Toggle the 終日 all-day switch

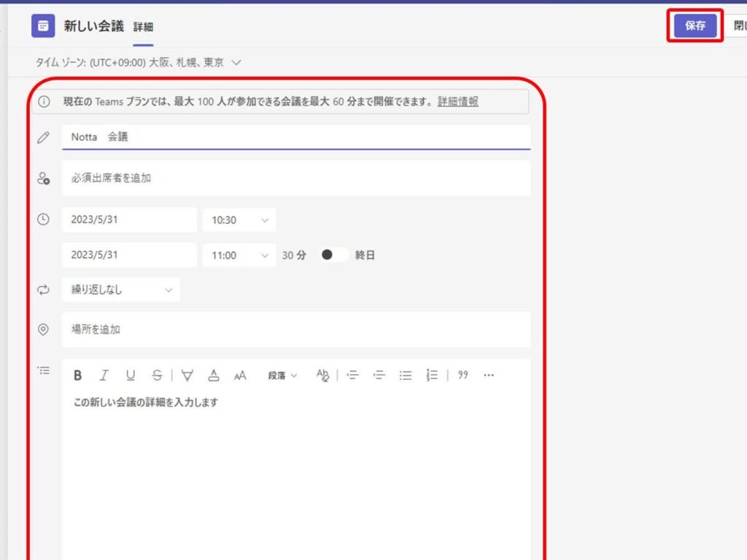tap(333, 255)
